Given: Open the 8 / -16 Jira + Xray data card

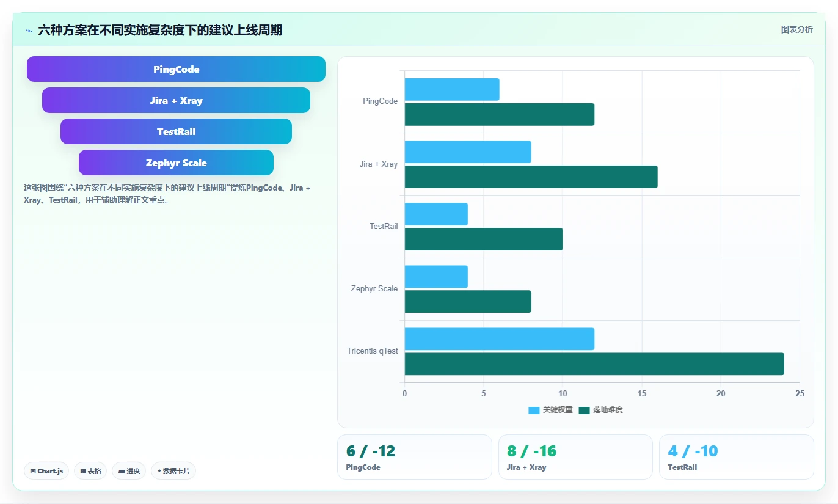Looking at the screenshot, I should pos(575,457).
